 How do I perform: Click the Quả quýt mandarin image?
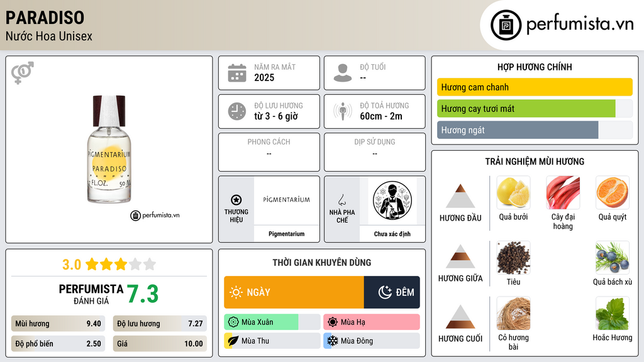pos(613,192)
